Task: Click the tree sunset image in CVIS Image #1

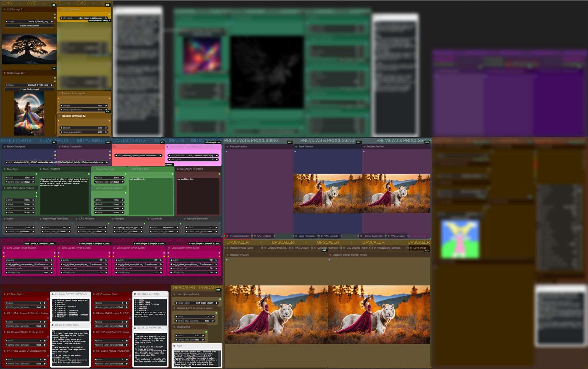Action: click(x=29, y=49)
